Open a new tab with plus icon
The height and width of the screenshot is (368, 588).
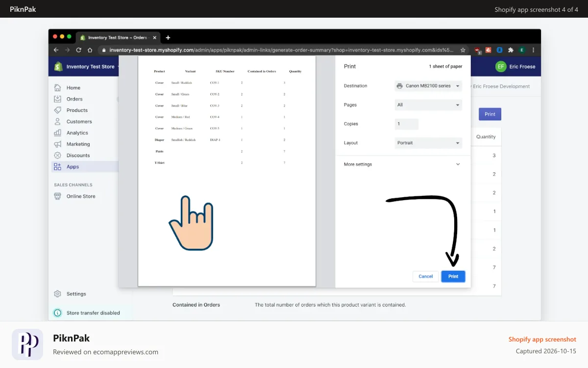tap(168, 37)
